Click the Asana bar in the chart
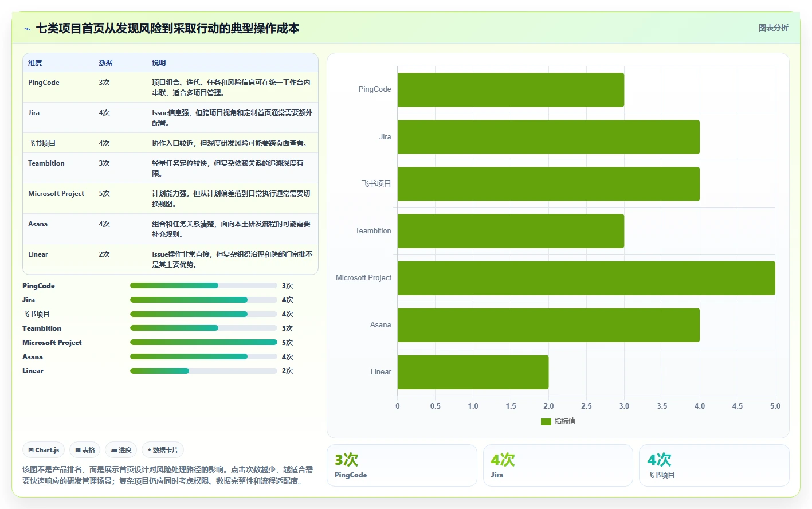This screenshot has width=812, height=509. [x=548, y=325]
